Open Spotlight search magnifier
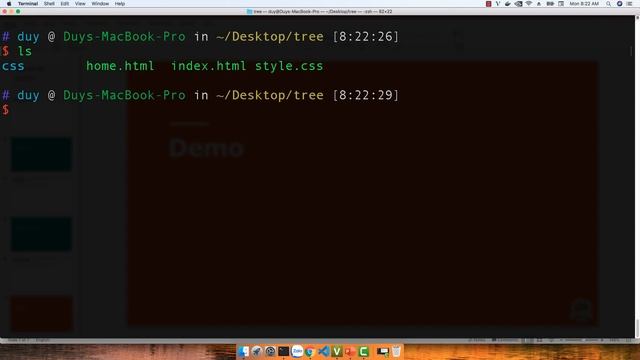The image size is (640, 360). [x=608, y=4]
